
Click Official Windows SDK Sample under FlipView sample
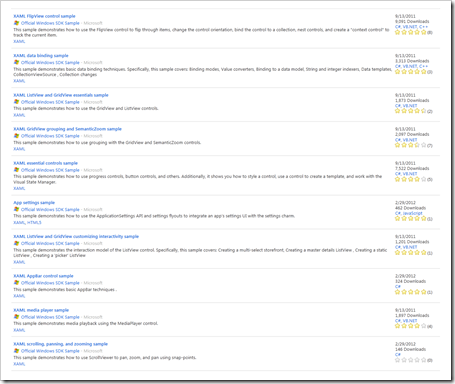[50, 23]
